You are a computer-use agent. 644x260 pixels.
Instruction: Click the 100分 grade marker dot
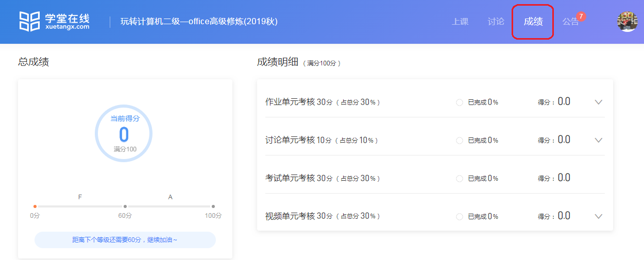click(213, 206)
